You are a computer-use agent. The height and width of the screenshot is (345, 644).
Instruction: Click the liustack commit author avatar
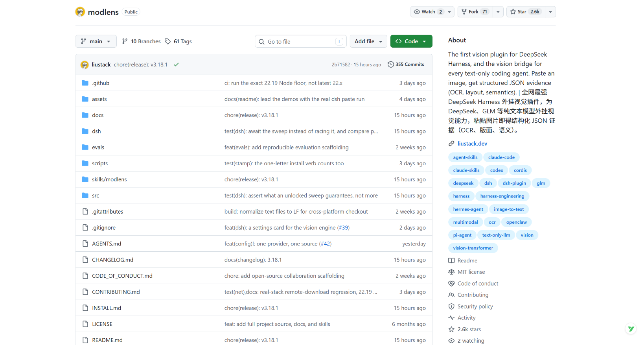(x=85, y=65)
